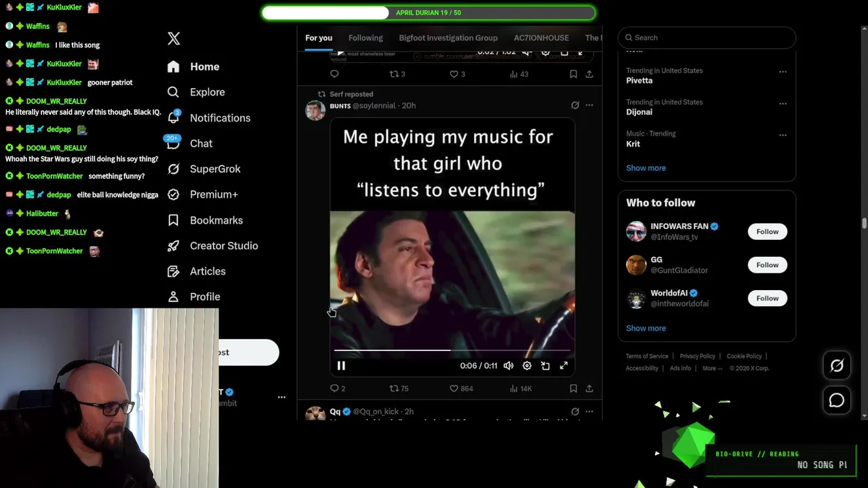Viewport: 868px width, 488px height.
Task: Bookmark the BUNTS post
Action: [573, 388]
